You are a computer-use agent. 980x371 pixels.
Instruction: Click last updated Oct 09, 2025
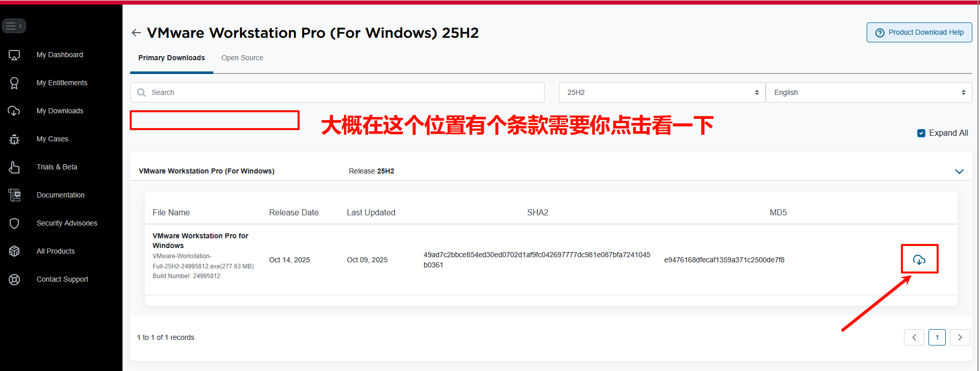pyautogui.click(x=367, y=260)
